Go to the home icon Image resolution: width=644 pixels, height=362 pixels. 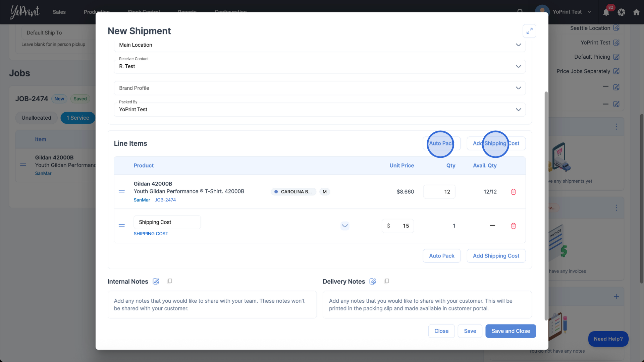pos(636,12)
